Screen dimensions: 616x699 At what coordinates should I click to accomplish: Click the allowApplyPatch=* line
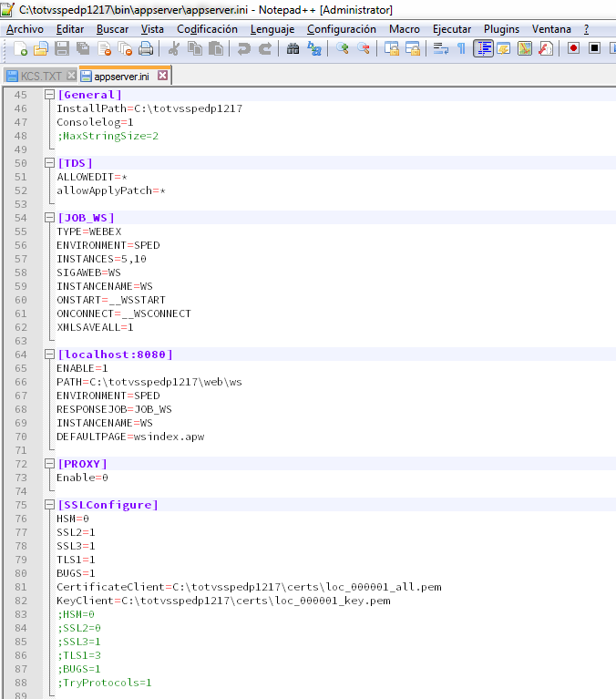click(x=111, y=190)
